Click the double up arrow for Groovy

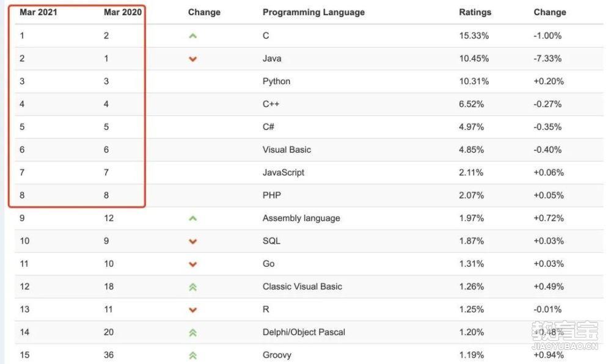(192, 355)
